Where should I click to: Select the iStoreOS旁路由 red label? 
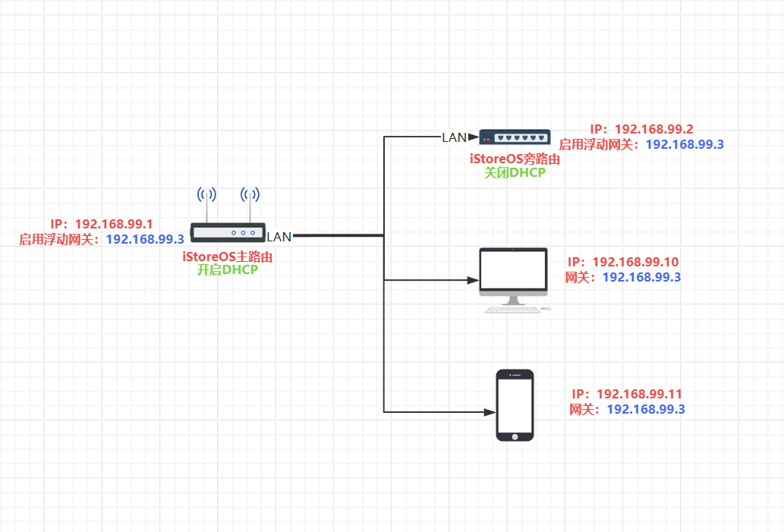[515, 159]
